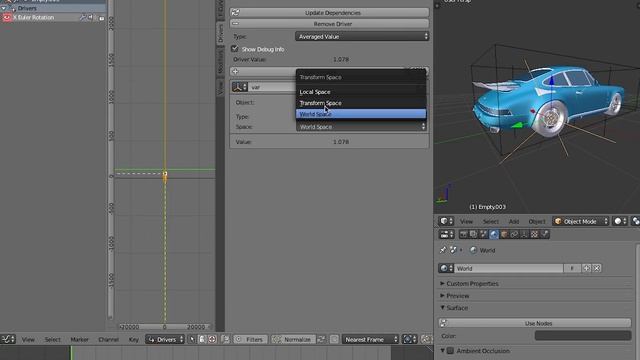Collapse the Drivers channel group
640x360 pixels.
pyautogui.click(x=4, y=8)
